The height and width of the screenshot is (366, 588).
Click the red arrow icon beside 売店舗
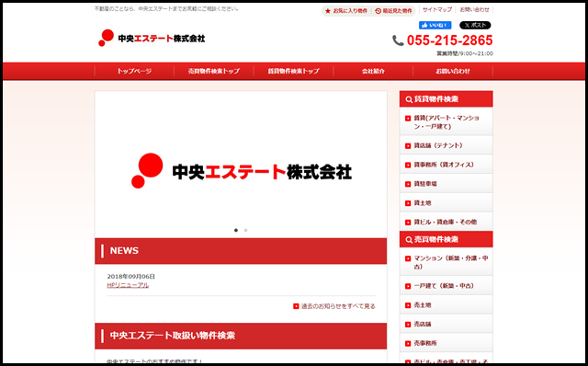408,325
